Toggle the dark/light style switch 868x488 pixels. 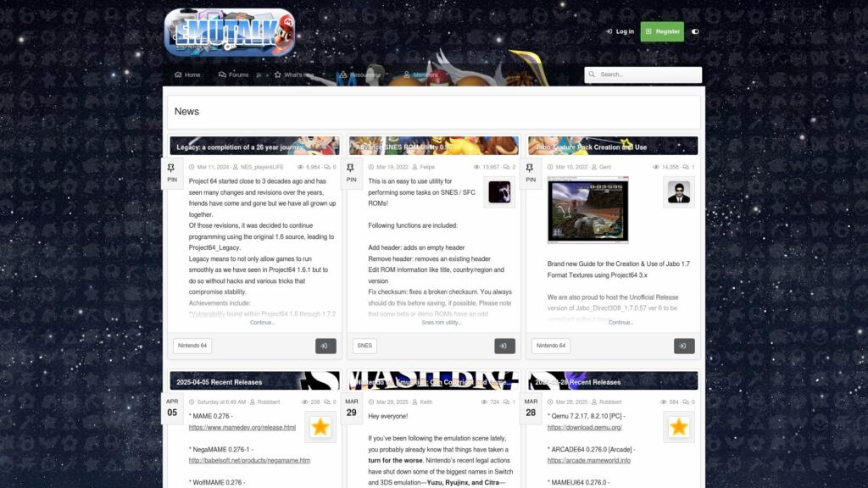point(695,31)
